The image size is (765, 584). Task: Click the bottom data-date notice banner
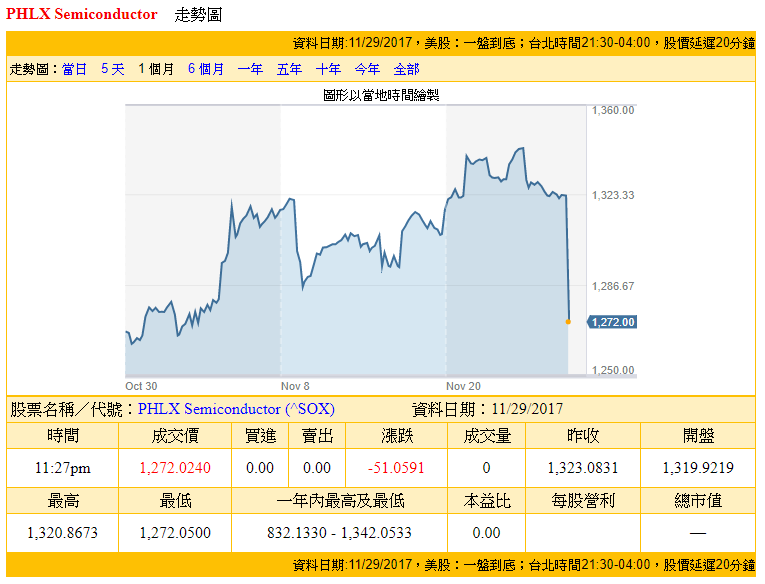pos(381,565)
